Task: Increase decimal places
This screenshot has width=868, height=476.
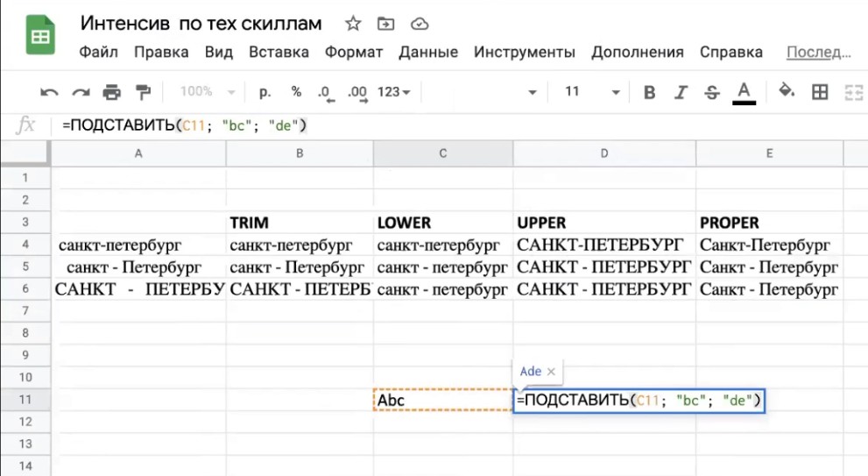Action: point(357,93)
